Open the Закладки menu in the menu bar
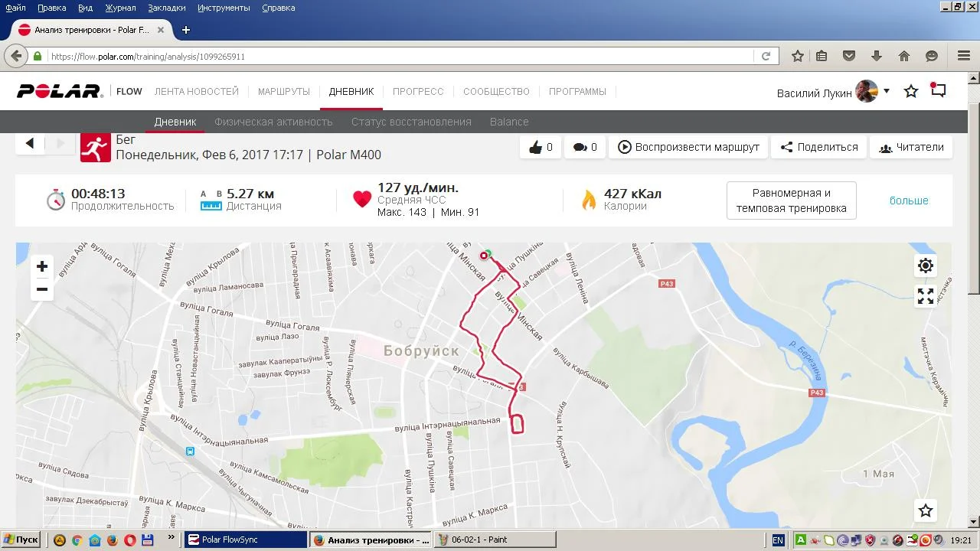Screen dimensions: 980x551 (167, 8)
